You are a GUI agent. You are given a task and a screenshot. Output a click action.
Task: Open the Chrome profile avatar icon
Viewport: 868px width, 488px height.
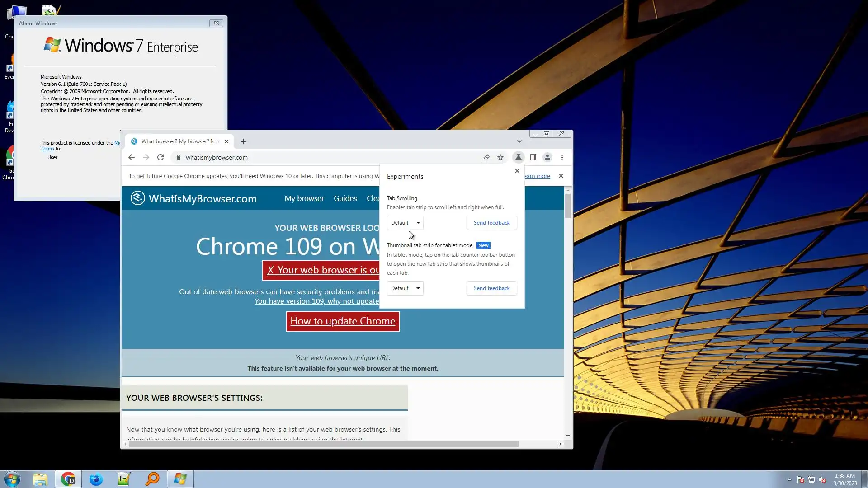[547, 157]
